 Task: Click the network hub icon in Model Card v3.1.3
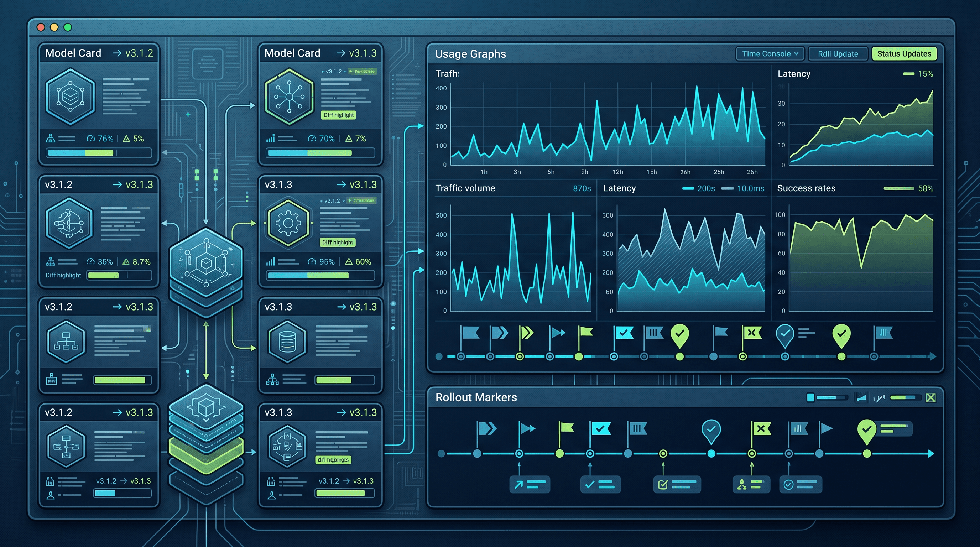pyautogui.click(x=289, y=97)
